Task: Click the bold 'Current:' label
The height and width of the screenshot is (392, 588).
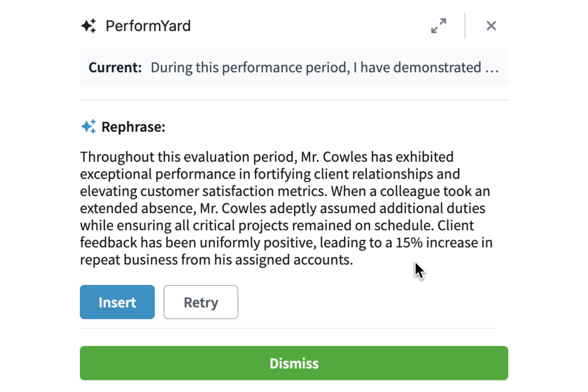Action: (115, 68)
